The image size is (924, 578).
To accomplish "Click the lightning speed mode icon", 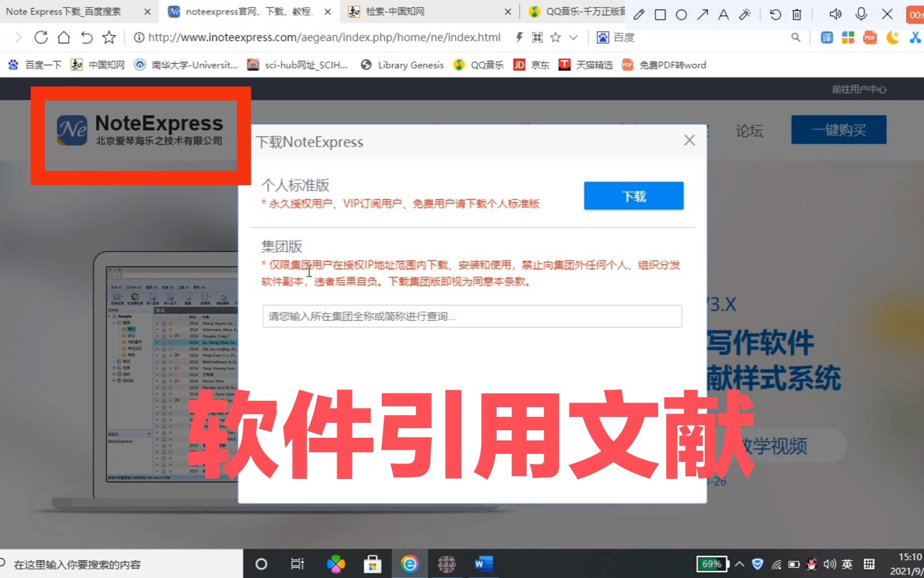I will 519,37.
